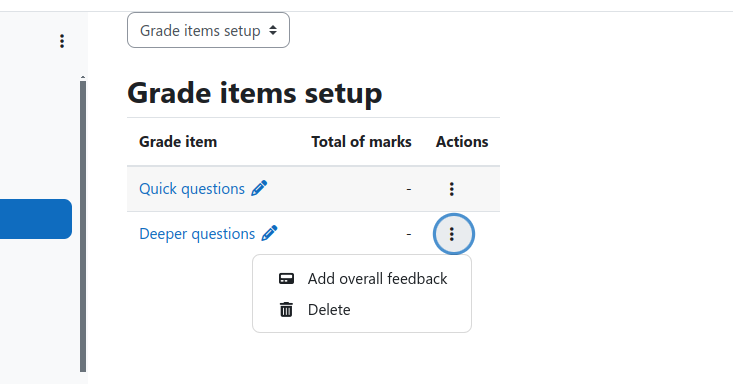Close the Deeper questions actions kebab menu

click(x=453, y=234)
